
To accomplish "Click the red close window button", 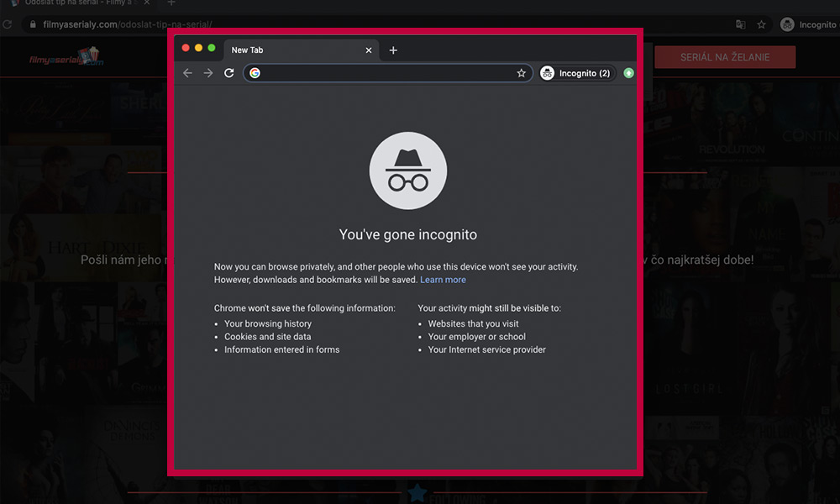I will pos(186,48).
